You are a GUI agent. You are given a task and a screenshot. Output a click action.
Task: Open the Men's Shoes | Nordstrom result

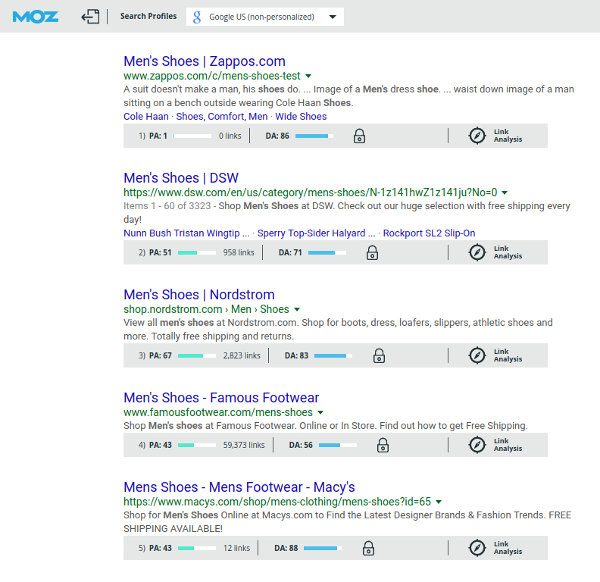click(199, 295)
